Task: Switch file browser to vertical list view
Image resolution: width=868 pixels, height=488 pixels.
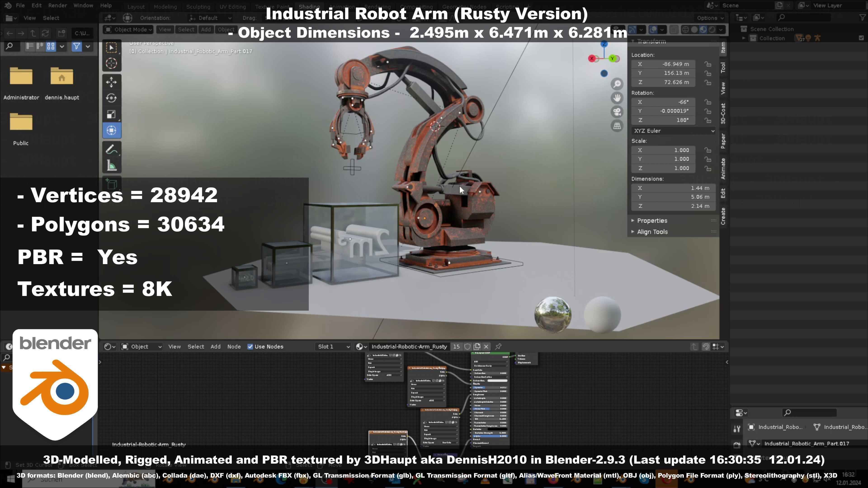Action: click(30, 46)
